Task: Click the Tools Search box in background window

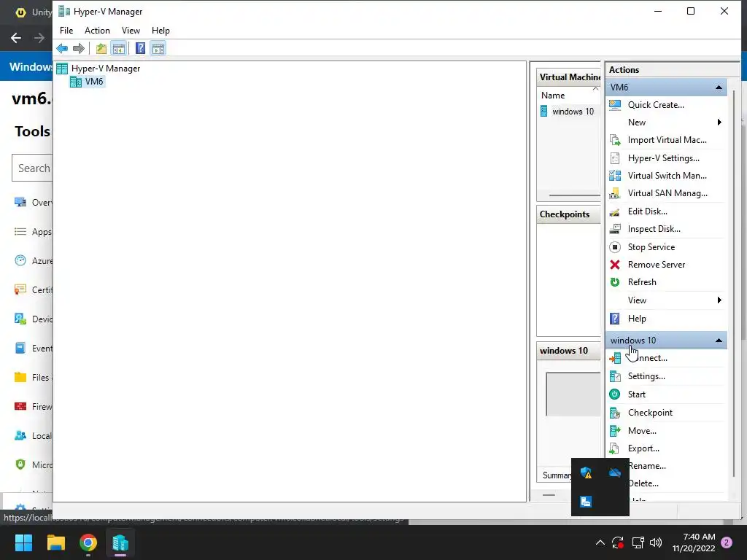Action: pos(32,168)
